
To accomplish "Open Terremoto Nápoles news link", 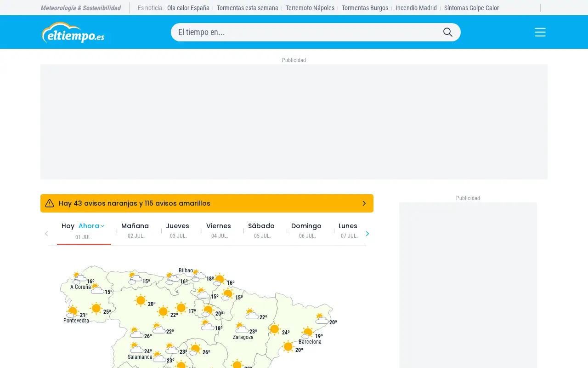I will coord(310,8).
